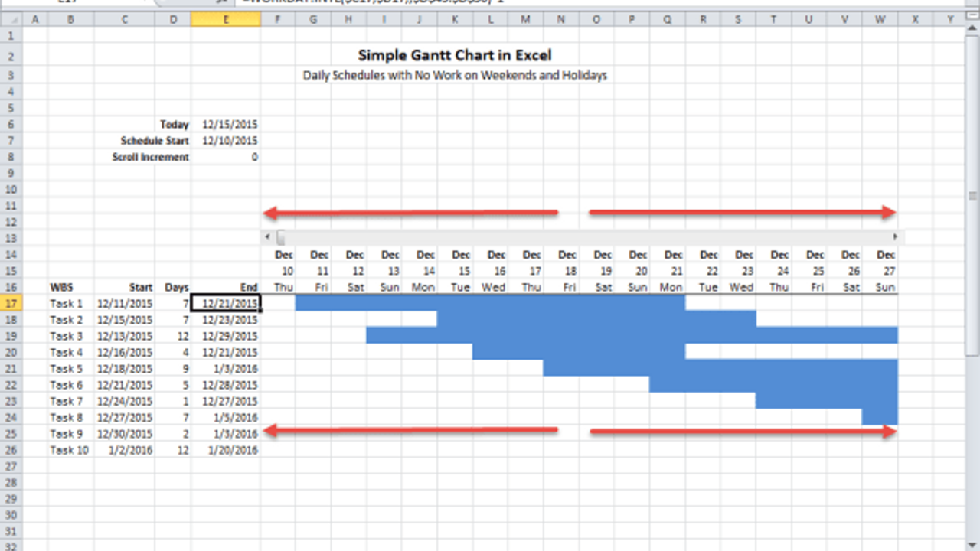Select Task 5 days value 9
Viewport: 980px width, 551px height.
point(173,368)
